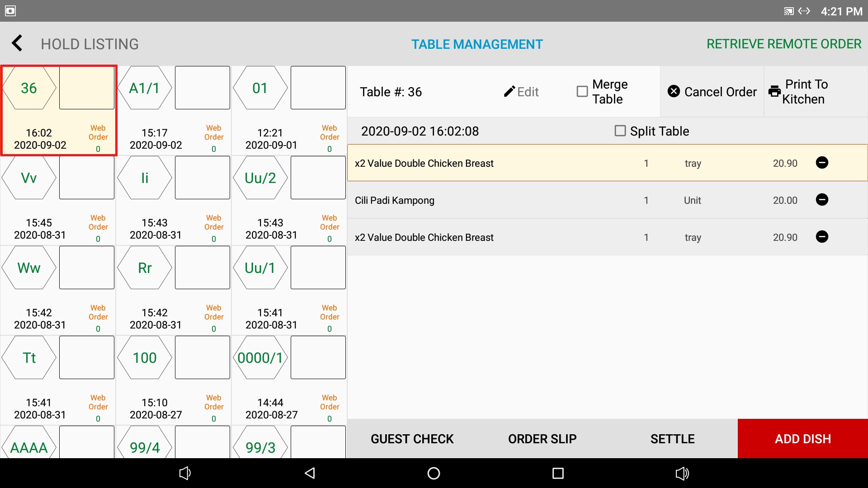The width and height of the screenshot is (868, 488).
Task: Remove Cili Padi Kampong item
Action: tap(822, 200)
